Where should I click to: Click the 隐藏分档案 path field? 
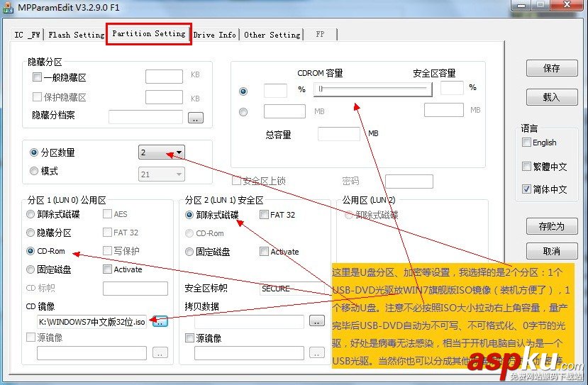[145, 117]
